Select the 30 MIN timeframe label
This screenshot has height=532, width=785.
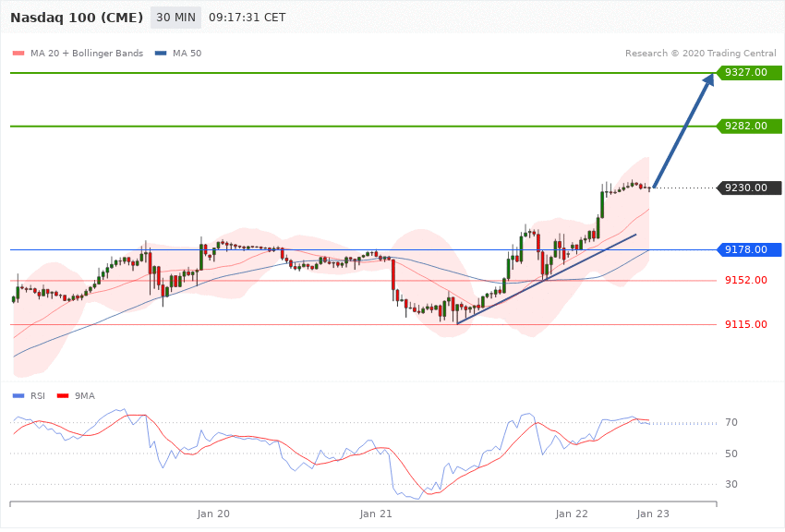tap(175, 18)
